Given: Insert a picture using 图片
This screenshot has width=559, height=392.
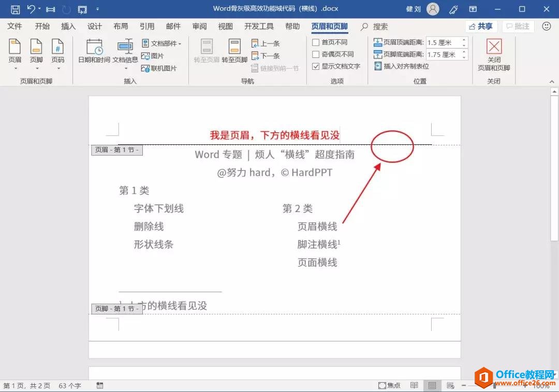Looking at the screenshot, I should tap(153, 56).
